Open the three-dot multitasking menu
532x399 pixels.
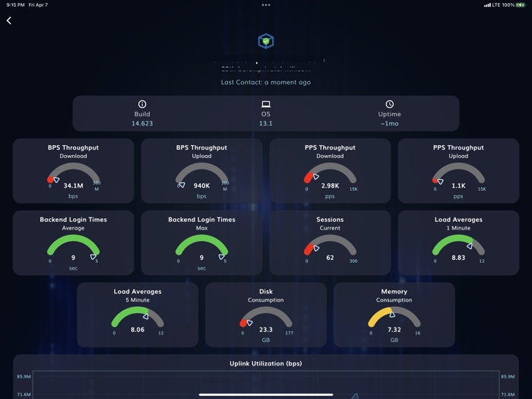[266, 5]
